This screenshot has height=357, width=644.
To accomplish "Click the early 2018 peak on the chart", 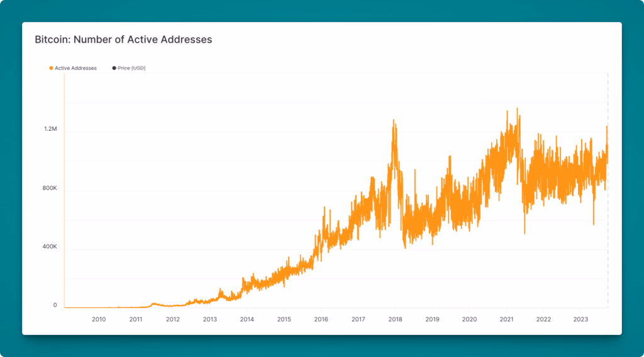I will coord(394,121).
